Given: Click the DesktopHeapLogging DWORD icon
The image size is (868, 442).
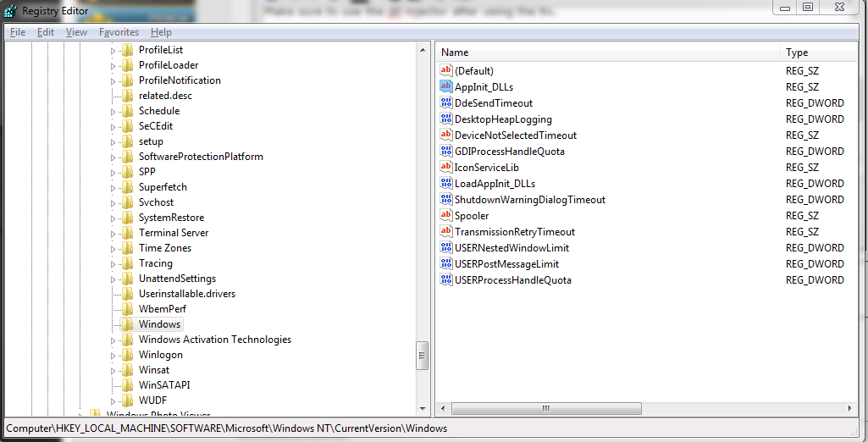Looking at the screenshot, I should 445,119.
